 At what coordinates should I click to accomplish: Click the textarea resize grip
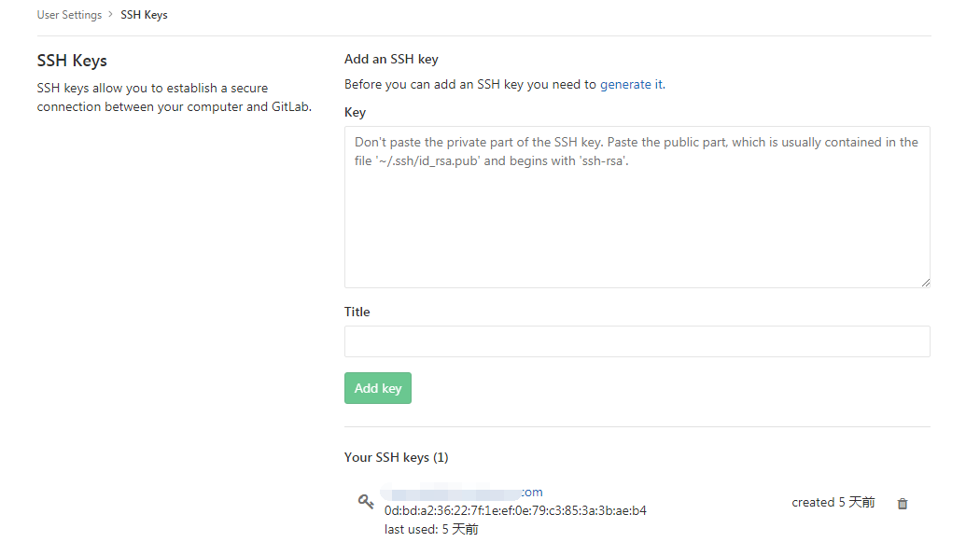pos(925,282)
